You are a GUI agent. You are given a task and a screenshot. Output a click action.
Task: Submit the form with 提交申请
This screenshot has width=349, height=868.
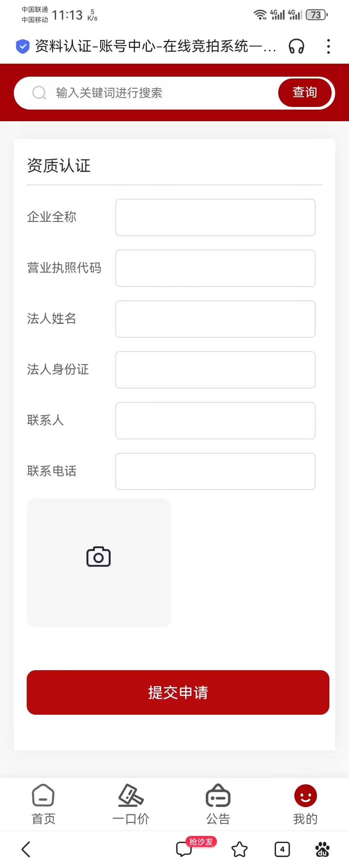(x=178, y=692)
